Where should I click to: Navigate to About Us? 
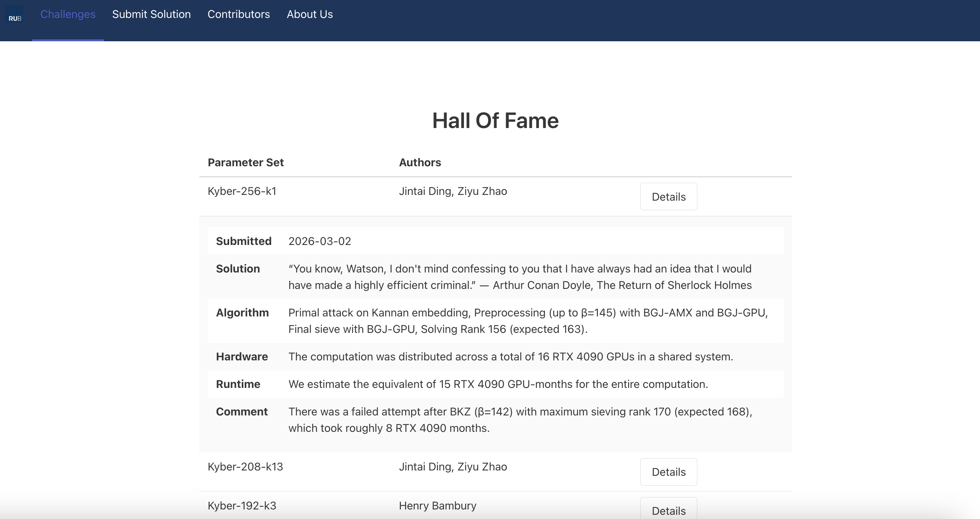click(x=309, y=15)
